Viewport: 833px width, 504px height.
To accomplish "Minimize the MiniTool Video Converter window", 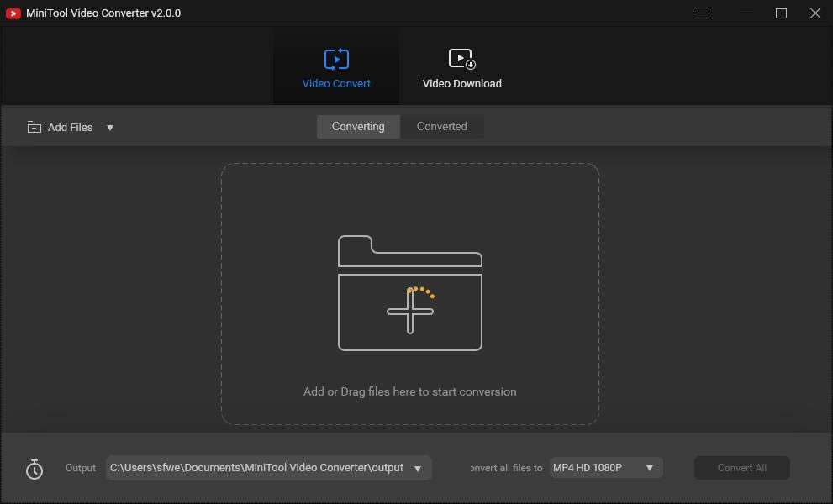I will (746, 13).
